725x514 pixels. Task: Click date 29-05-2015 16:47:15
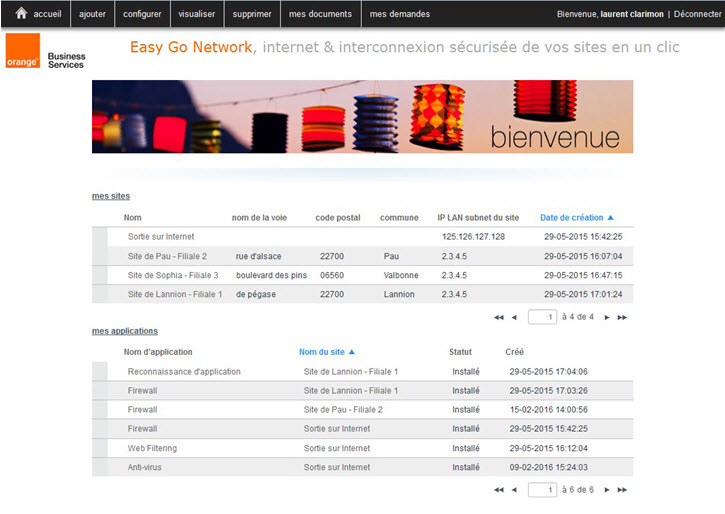(583, 275)
